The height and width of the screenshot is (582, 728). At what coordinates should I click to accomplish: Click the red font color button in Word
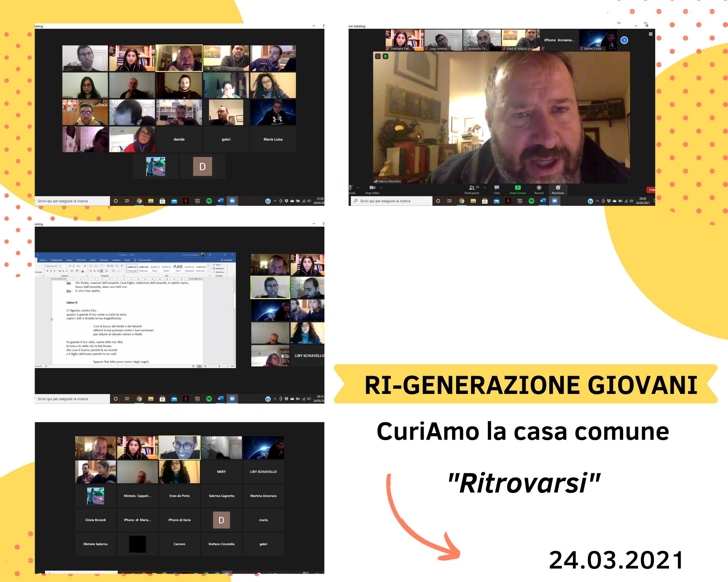[x=82, y=271]
